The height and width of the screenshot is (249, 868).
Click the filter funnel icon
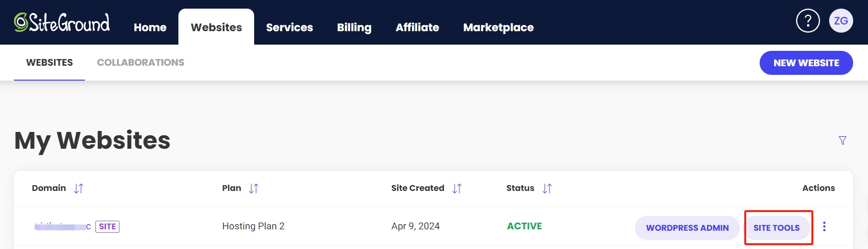(842, 141)
